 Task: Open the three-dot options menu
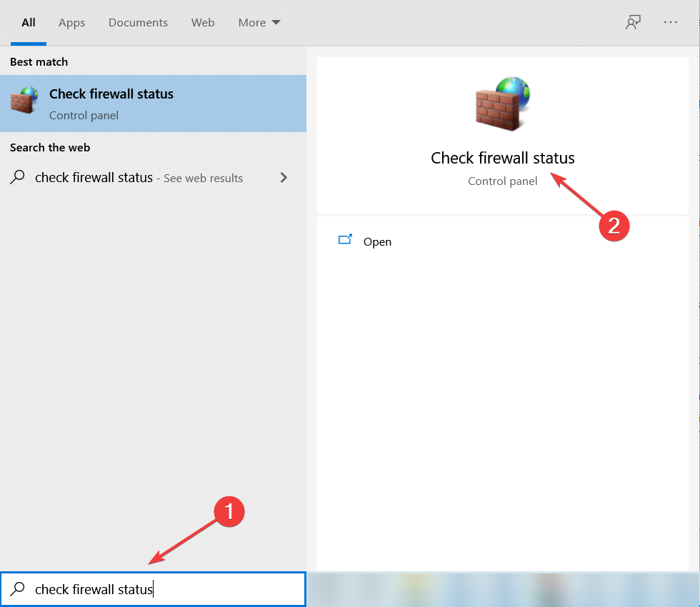pyautogui.click(x=670, y=22)
